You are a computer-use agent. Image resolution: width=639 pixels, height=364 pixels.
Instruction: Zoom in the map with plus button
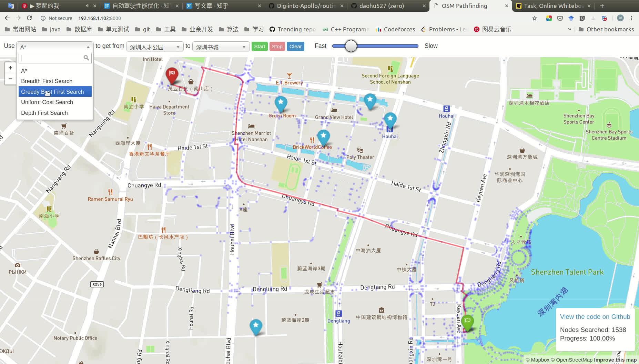[10, 68]
